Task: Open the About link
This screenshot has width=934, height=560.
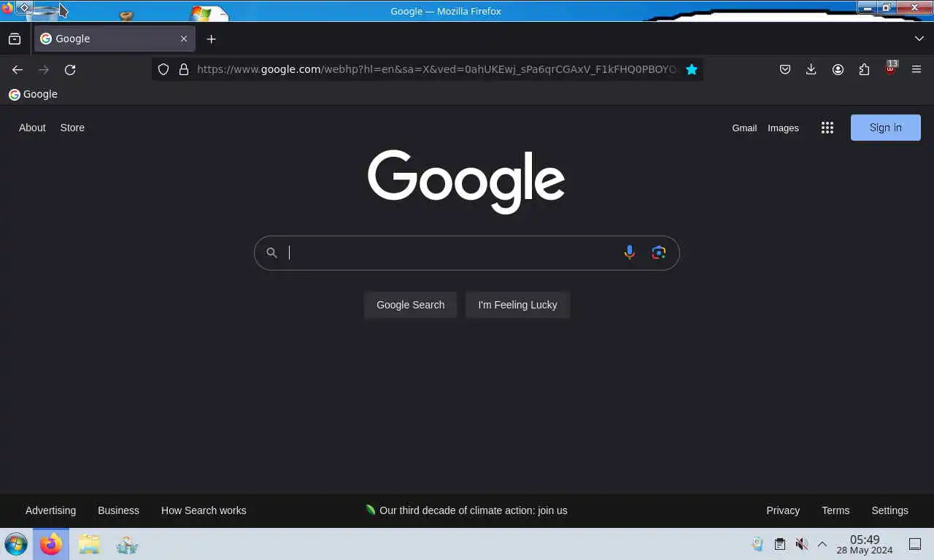Action: pos(32,128)
